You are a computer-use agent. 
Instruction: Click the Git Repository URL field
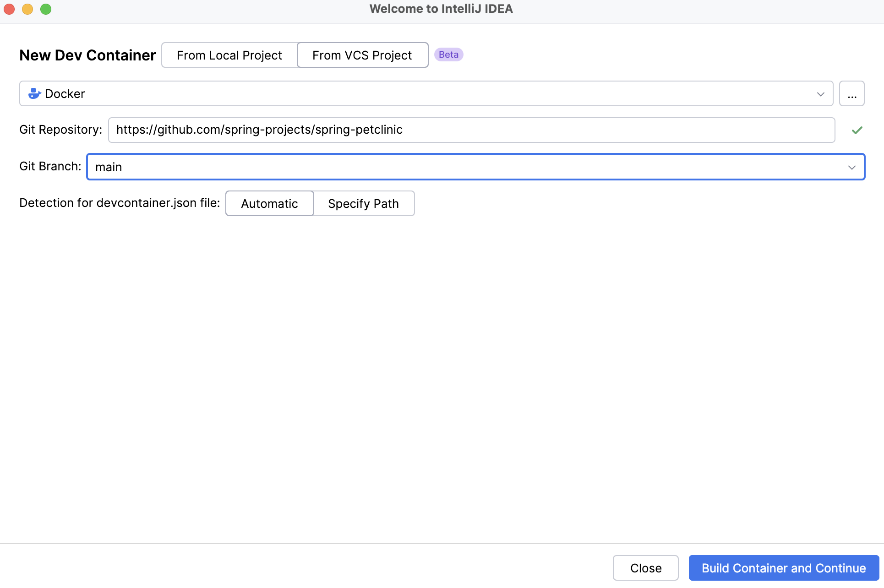[472, 130]
